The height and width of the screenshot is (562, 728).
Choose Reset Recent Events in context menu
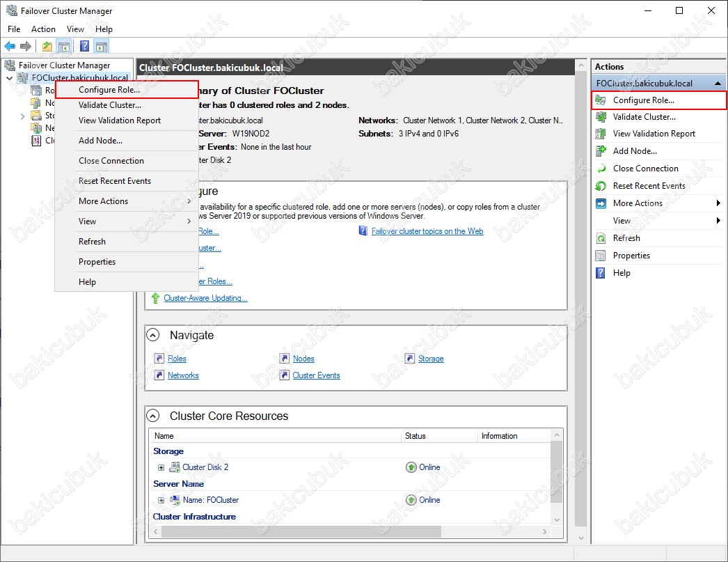coord(127,180)
